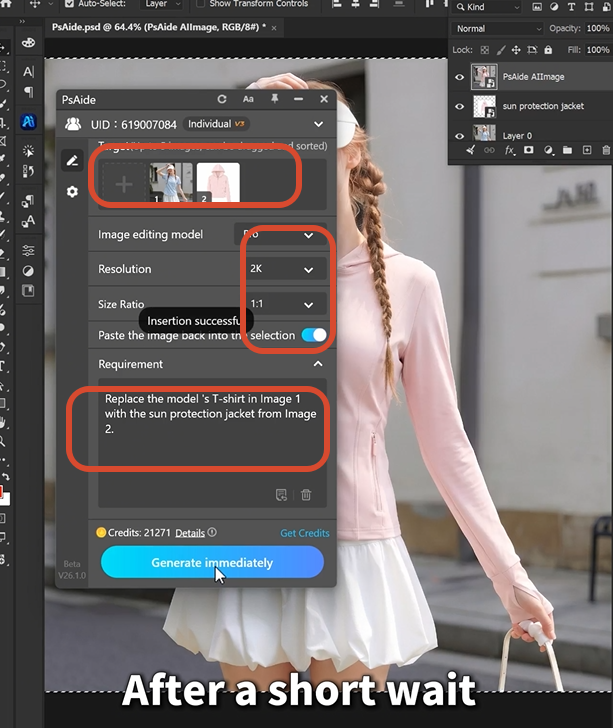Open the Size Ratio 1:1 dropdown
Viewport: 613px width, 728px height.
tap(282, 304)
